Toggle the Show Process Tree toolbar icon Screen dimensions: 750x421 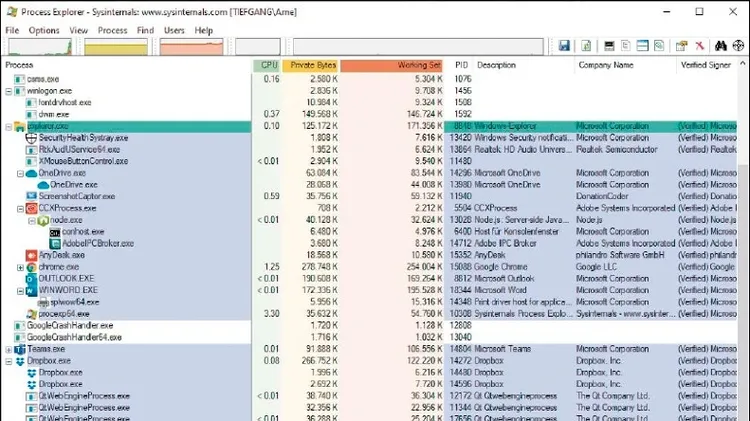click(x=626, y=46)
